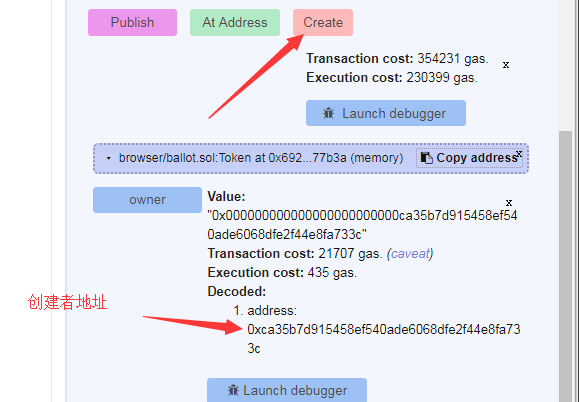The height and width of the screenshot is (402, 579).
Task: Deploy the contract with Create
Action: coord(323,23)
